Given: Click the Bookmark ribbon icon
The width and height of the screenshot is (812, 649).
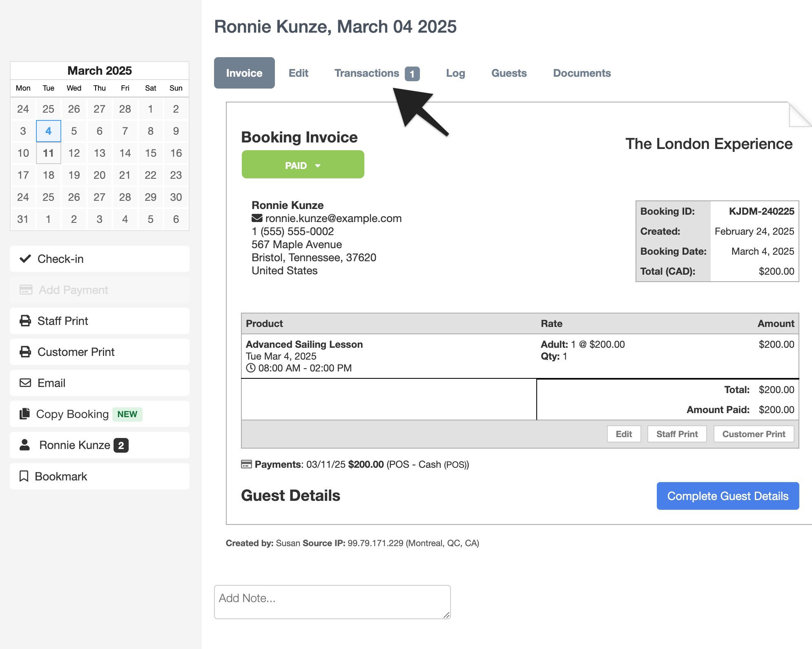Looking at the screenshot, I should click(24, 476).
